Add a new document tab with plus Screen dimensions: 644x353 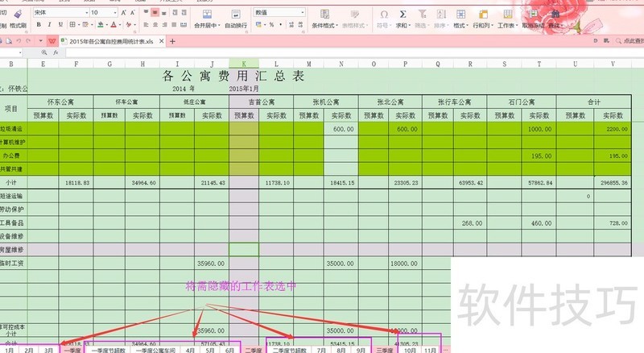click(x=172, y=41)
